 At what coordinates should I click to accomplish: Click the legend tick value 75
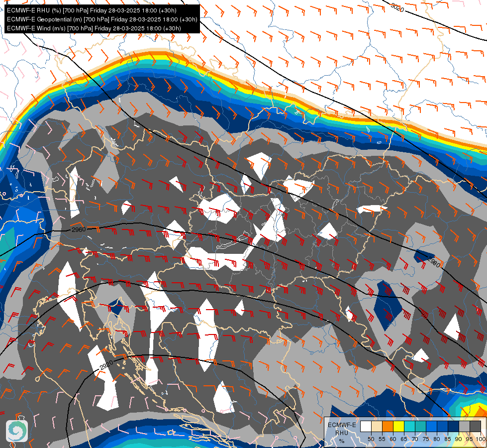tap(426, 439)
